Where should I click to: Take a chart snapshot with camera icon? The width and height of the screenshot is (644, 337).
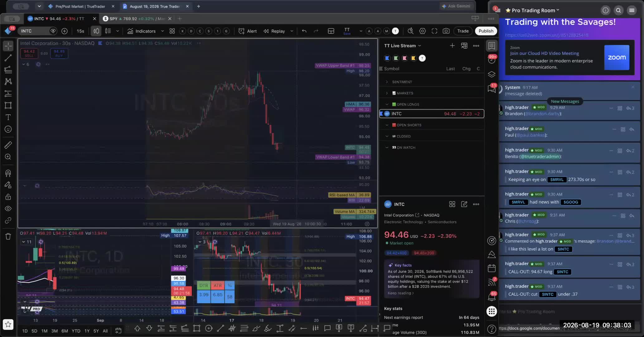pos(446,31)
